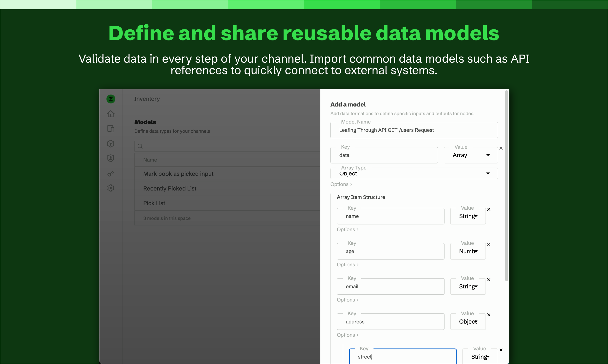Viewport: 608px width, 364px height.
Task: Expand Options under name key
Action: click(x=347, y=229)
